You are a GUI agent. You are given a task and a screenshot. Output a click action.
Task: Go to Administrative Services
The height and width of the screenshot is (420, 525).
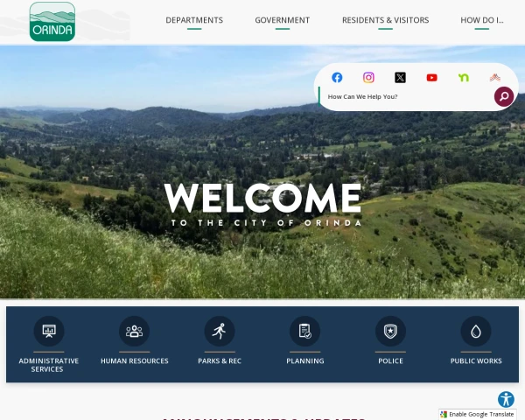click(x=48, y=365)
